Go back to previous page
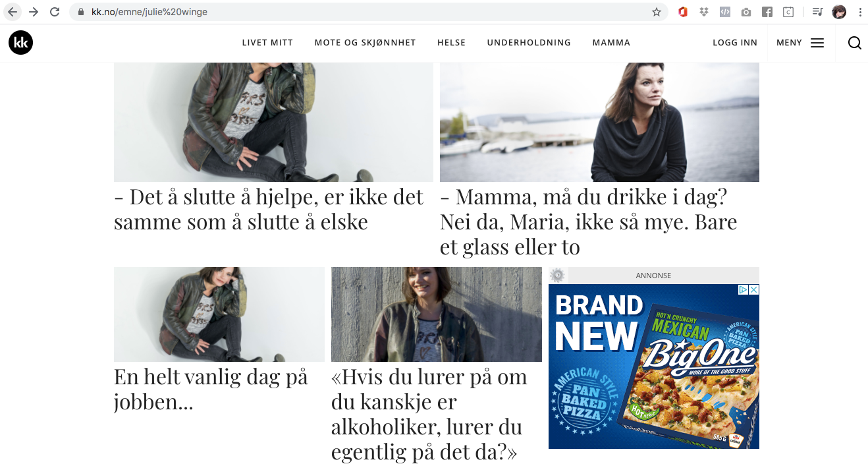This screenshot has width=868, height=468. click(13, 12)
